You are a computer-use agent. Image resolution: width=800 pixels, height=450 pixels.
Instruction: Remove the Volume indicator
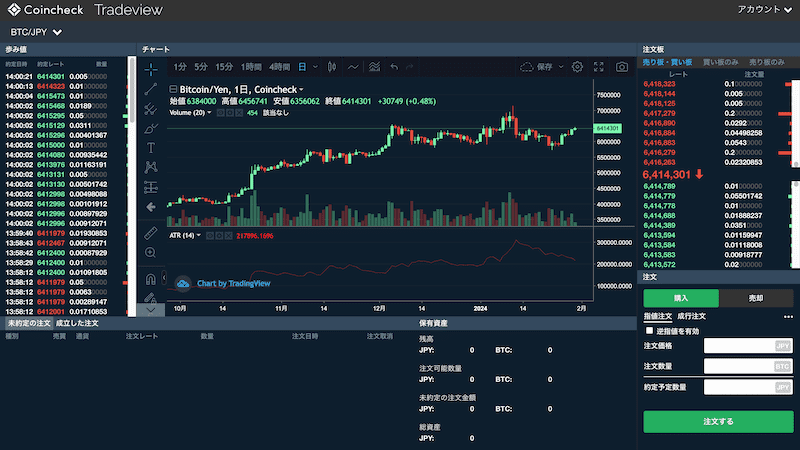(239, 113)
